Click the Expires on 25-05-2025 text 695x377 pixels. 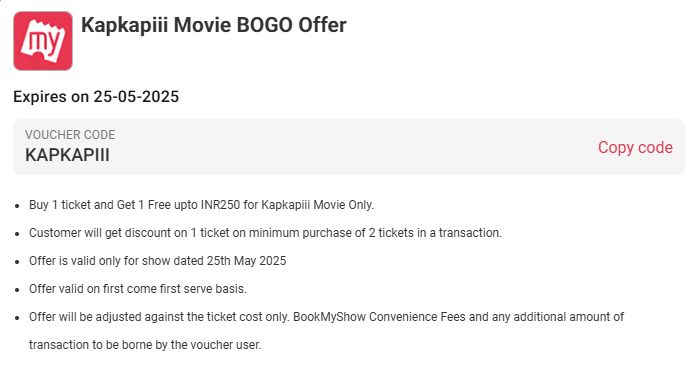coord(96,97)
